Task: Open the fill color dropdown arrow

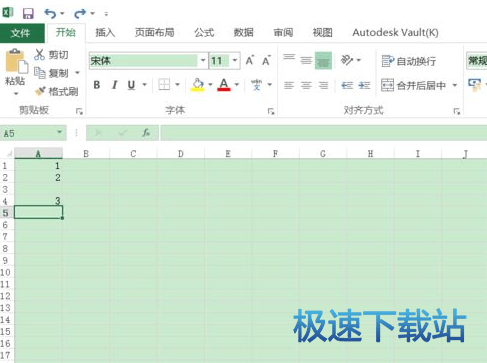Action: pos(210,85)
